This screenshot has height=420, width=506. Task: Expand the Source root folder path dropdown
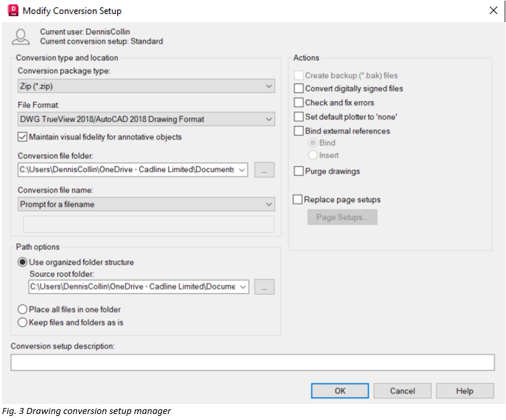(x=243, y=287)
